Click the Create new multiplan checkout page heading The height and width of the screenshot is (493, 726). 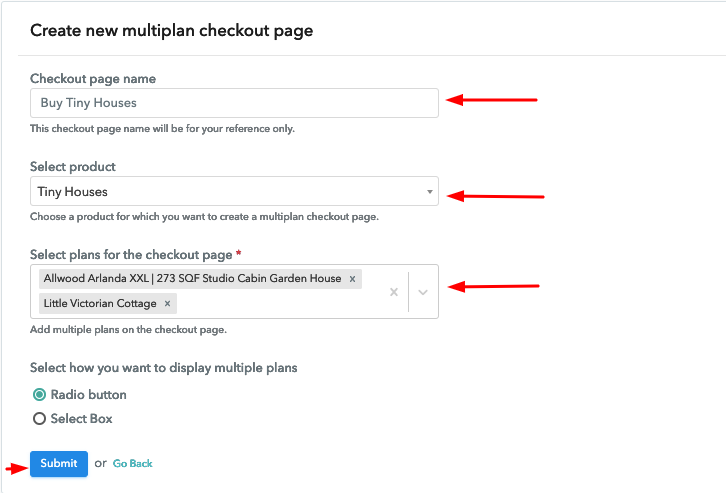tap(172, 31)
